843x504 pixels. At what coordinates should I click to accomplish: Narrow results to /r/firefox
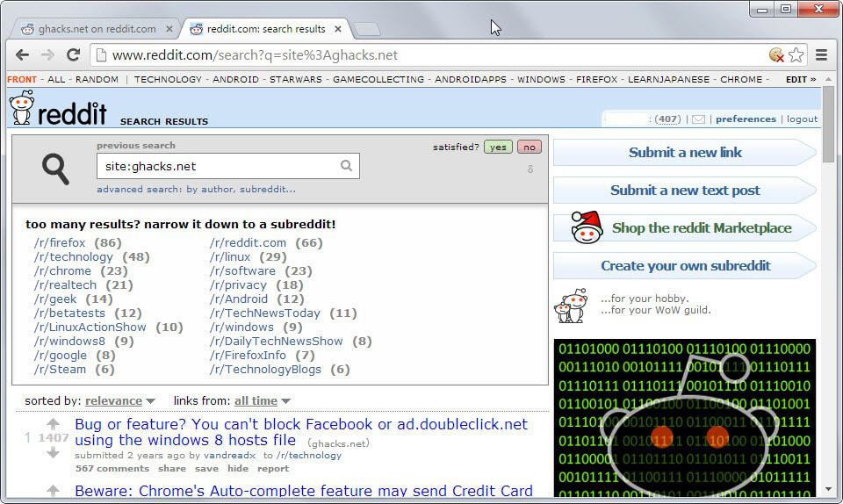point(60,243)
